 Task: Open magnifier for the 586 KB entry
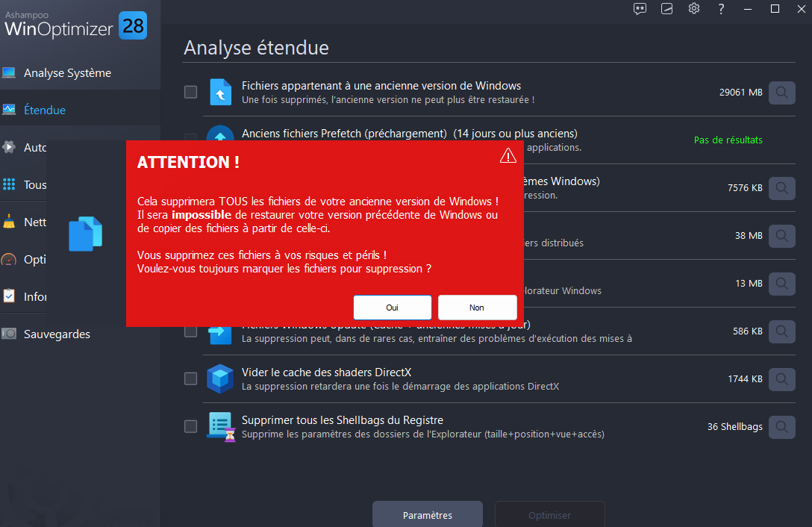(782, 331)
